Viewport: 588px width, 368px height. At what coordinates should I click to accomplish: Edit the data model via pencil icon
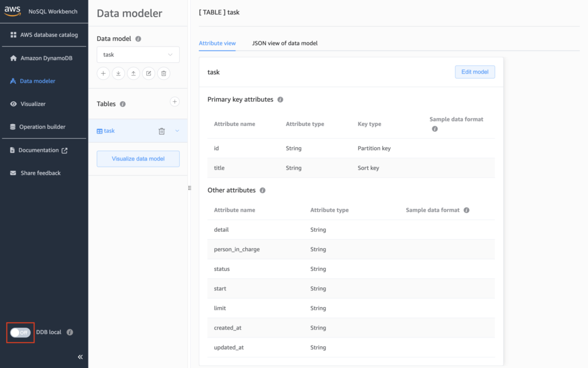(148, 73)
